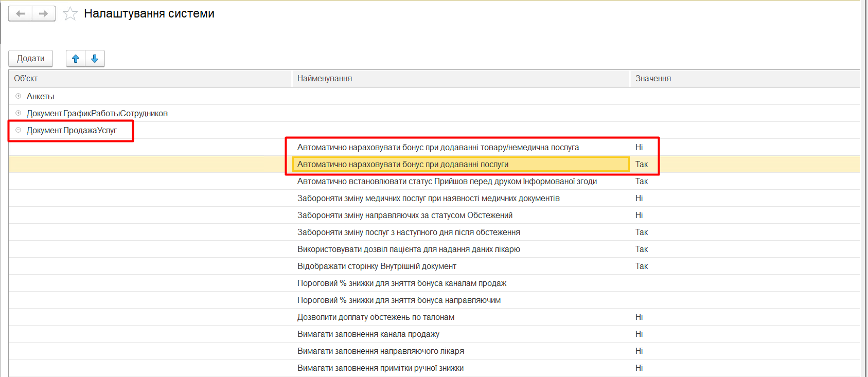Screen dimensions: 868x377
Task: Toggle value for Відображати сторінку Внутрішній документ
Action: pyautogui.click(x=641, y=266)
